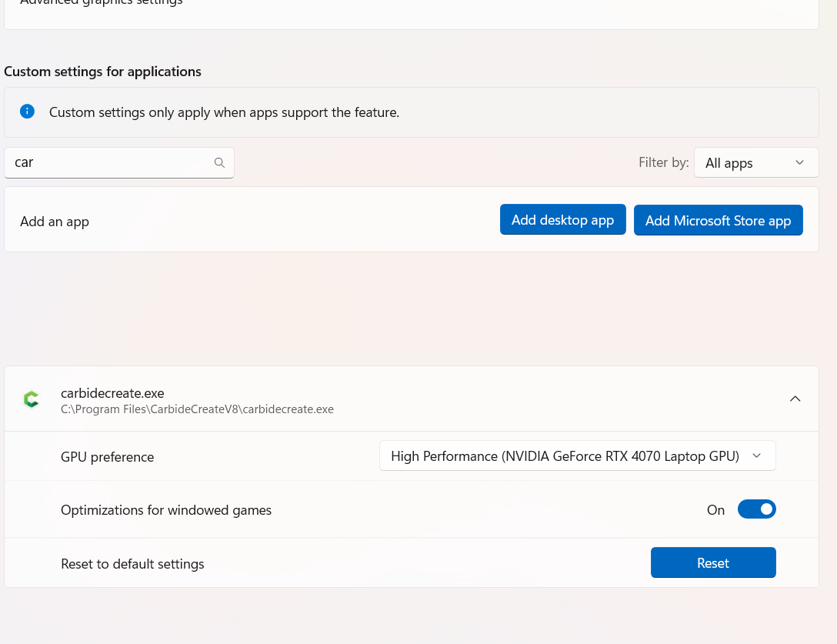Click the magnifier icon in search box
Viewport: 837px width, 644px height.
pos(219,162)
